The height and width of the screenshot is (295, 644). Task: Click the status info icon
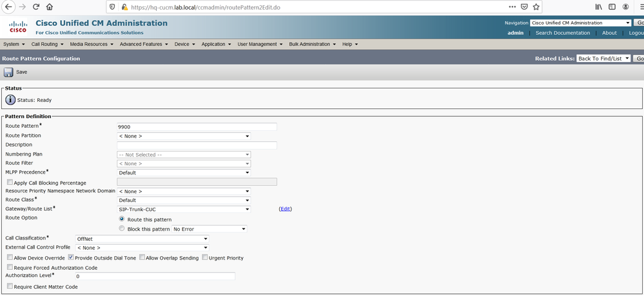point(10,99)
